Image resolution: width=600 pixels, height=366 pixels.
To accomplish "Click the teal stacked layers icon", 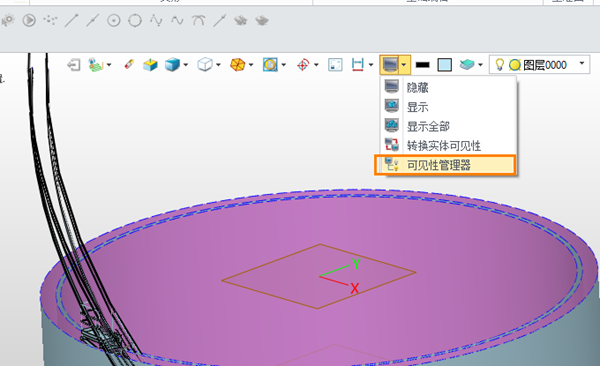I will pyautogui.click(x=467, y=65).
